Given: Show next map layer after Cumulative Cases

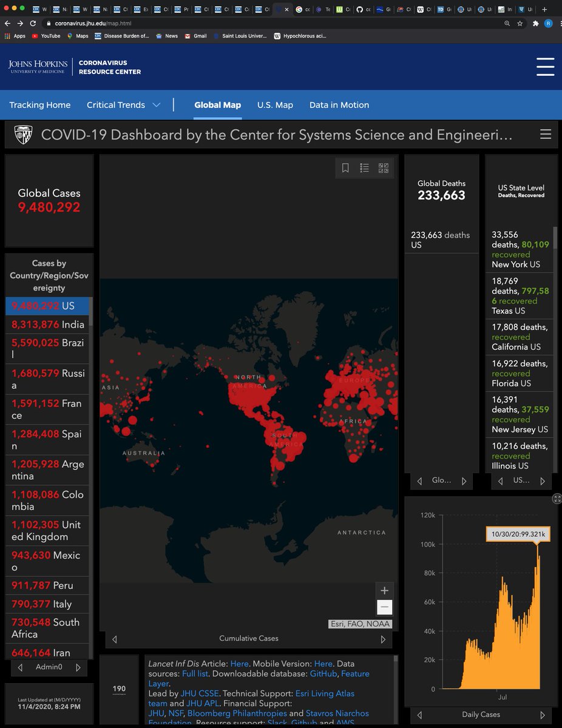Looking at the screenshot, I should (383, 639).
